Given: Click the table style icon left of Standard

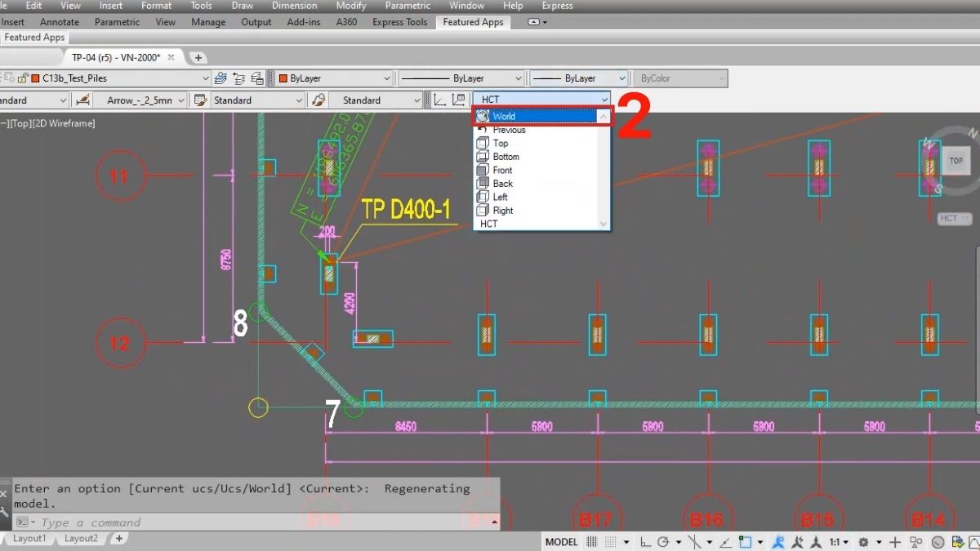Looking at the screenshot, I should (x=199, y=100).
